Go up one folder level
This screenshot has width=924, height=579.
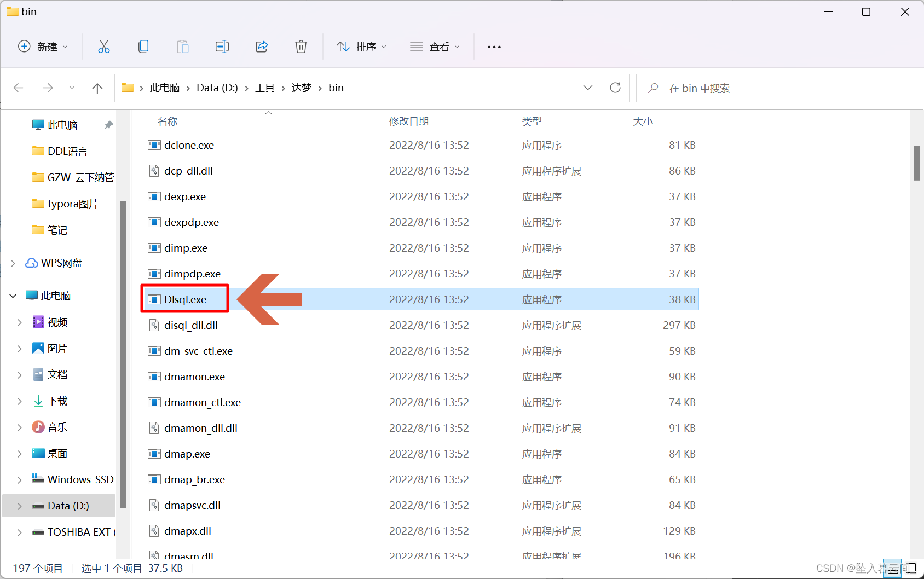(x=97, y=88)
